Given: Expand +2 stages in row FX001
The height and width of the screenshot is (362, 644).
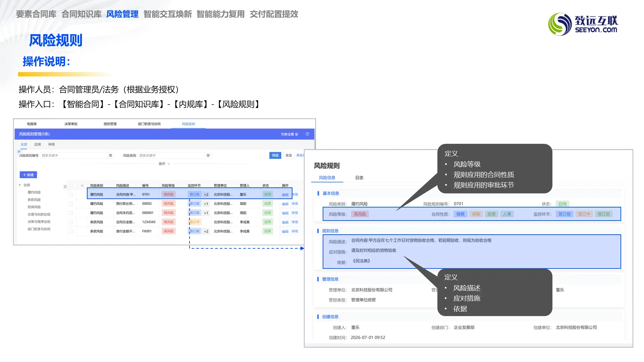Looking at the screenshot, I should (206, 232).
